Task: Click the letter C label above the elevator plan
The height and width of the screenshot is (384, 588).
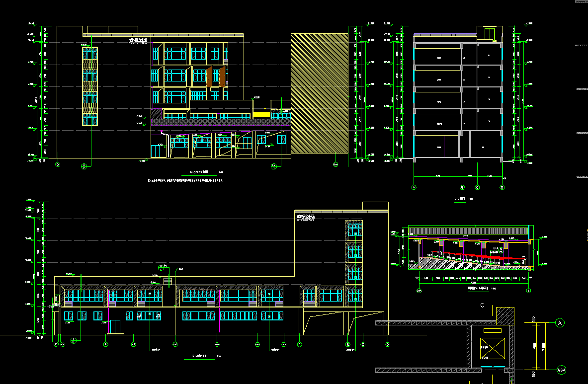Action: tap(482, 306)
